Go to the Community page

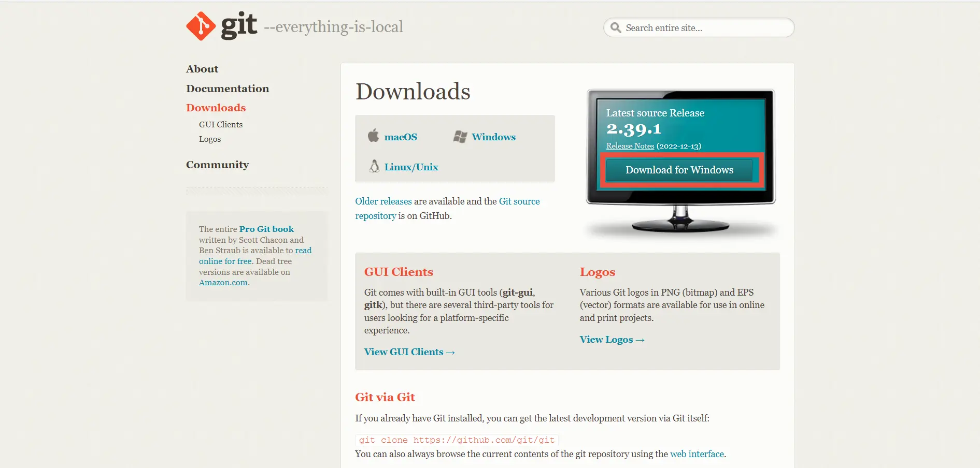pyautogui.click(x=218, y=165)
